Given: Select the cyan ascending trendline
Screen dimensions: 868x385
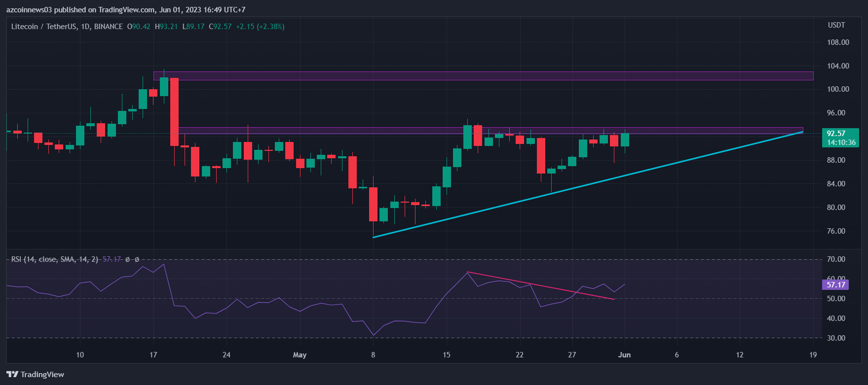Looking at the screenshot, I should pyautogui.click(x=587, y=185).
